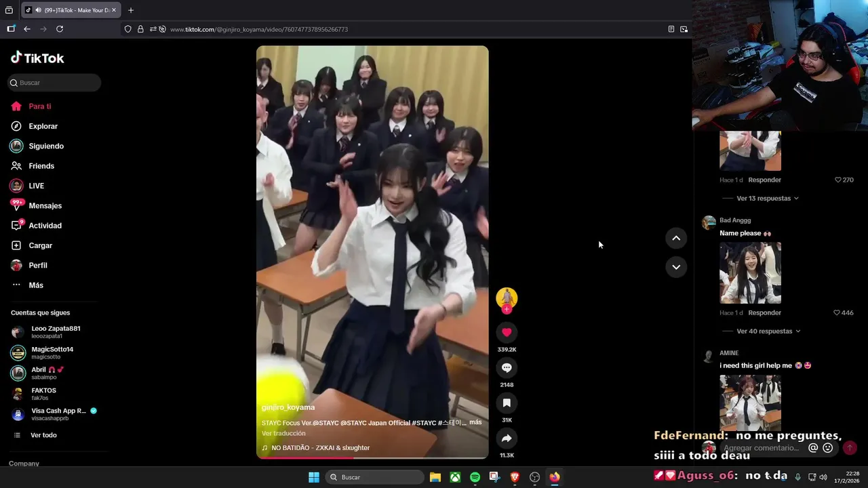The width and height of the screenshot is (868, 488).
Task: Toggle reader view in the address bar
Action: (x=671, y=29)
